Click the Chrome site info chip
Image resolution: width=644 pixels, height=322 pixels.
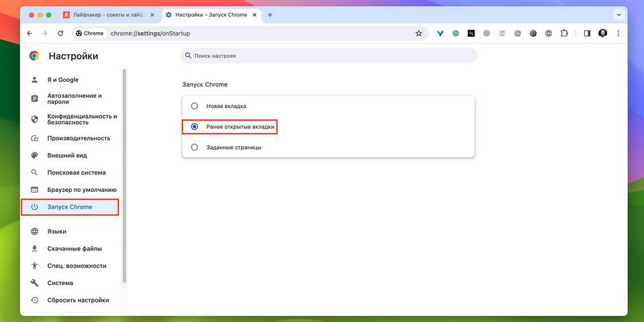(90, 34)
